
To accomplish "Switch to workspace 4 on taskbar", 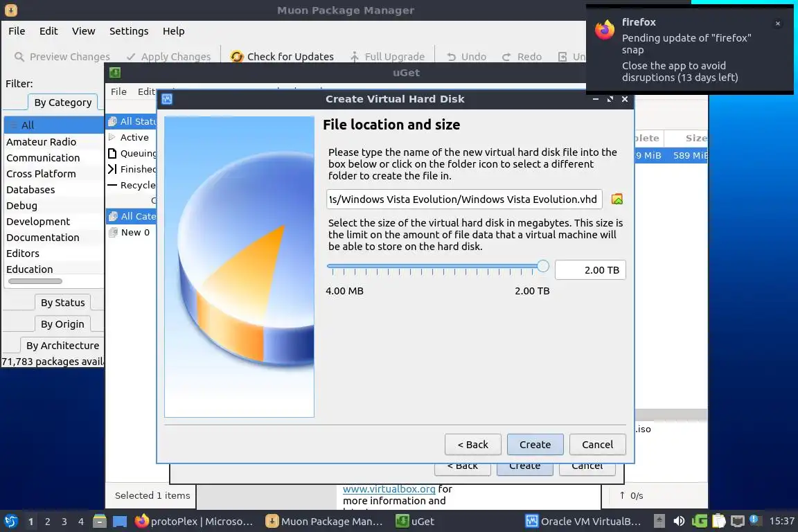I will tap(81, 522).
